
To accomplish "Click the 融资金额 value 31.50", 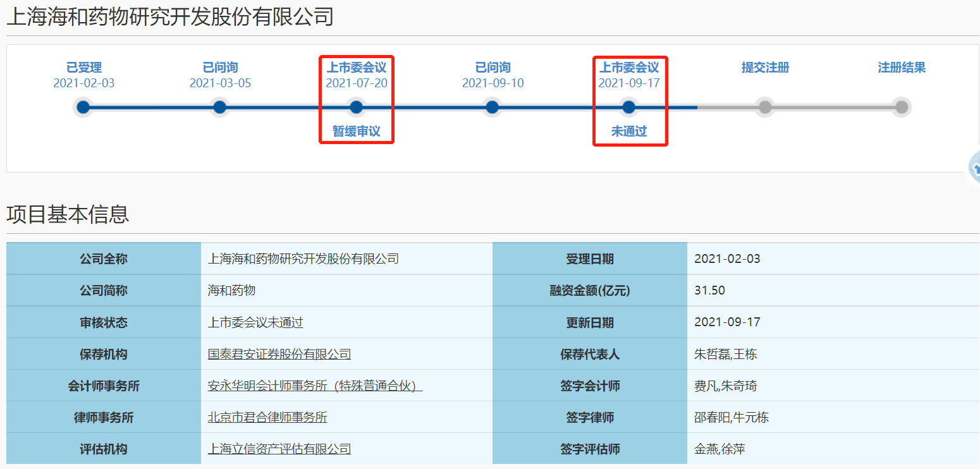I will pyautogui.click(x=709, y=291).
